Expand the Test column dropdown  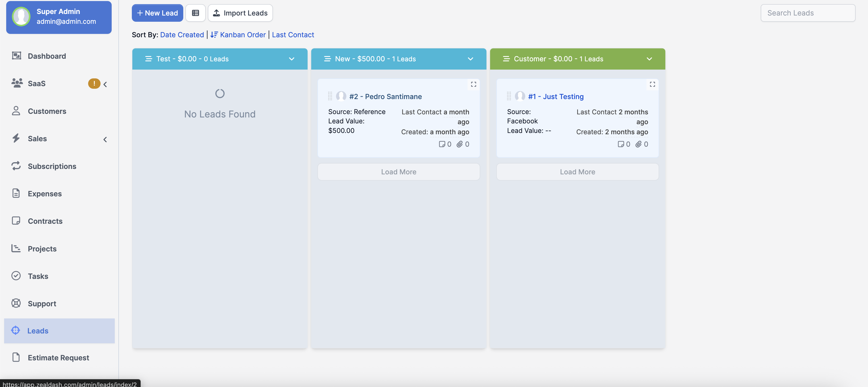[292, 59]
